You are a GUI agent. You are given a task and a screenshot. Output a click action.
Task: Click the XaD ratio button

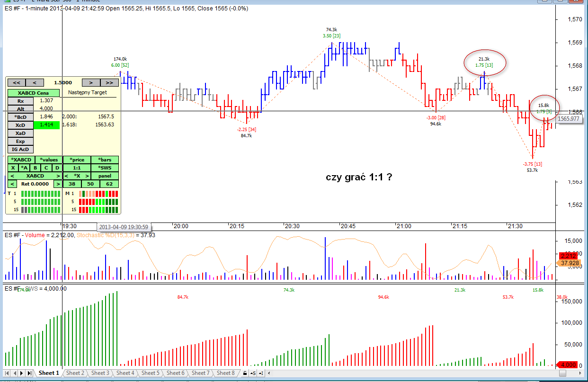(20, 133)
